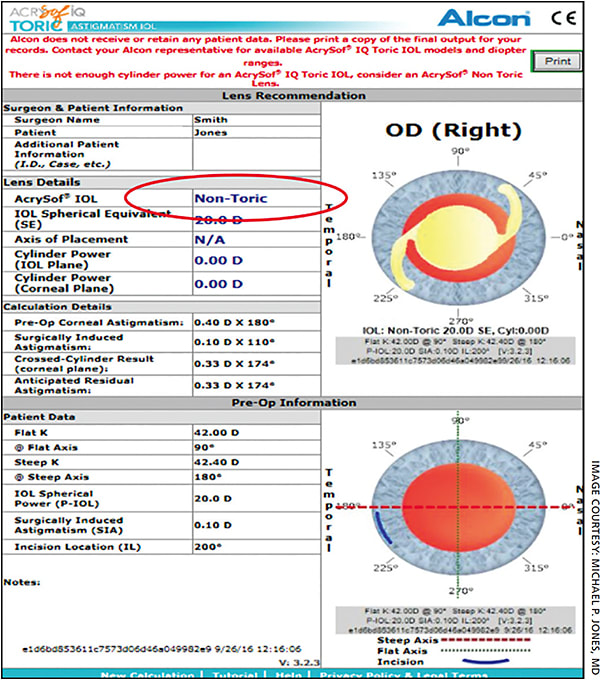Select Crossed-Cylinder Result value '0.33 D X 174°'
Screen dimensions: 601x680
click(235, 364)
